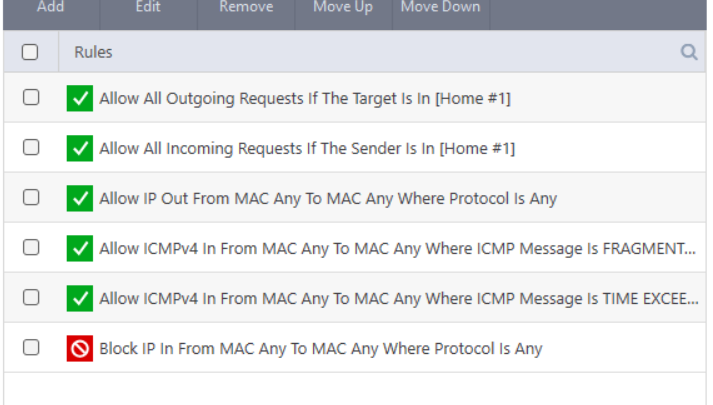This screenshot has width=713, height=405.
Task: Click the Move Up toolbar button
Action: tap(343, 8)
